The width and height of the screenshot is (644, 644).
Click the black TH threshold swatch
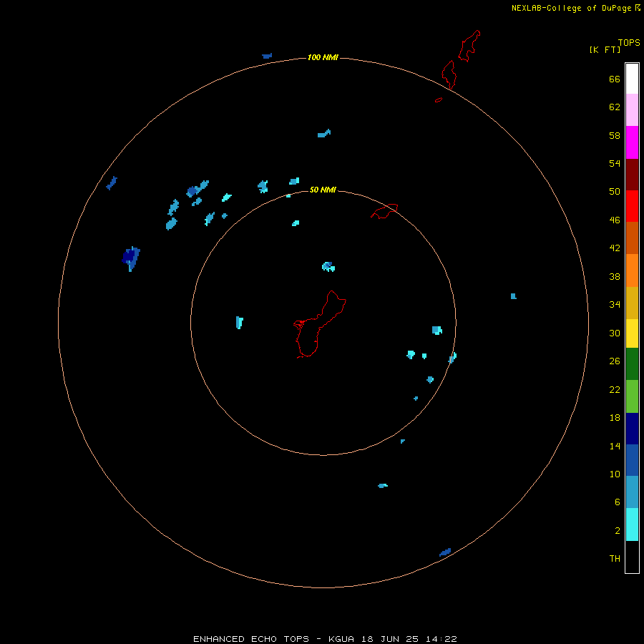(x=632, y=557)
